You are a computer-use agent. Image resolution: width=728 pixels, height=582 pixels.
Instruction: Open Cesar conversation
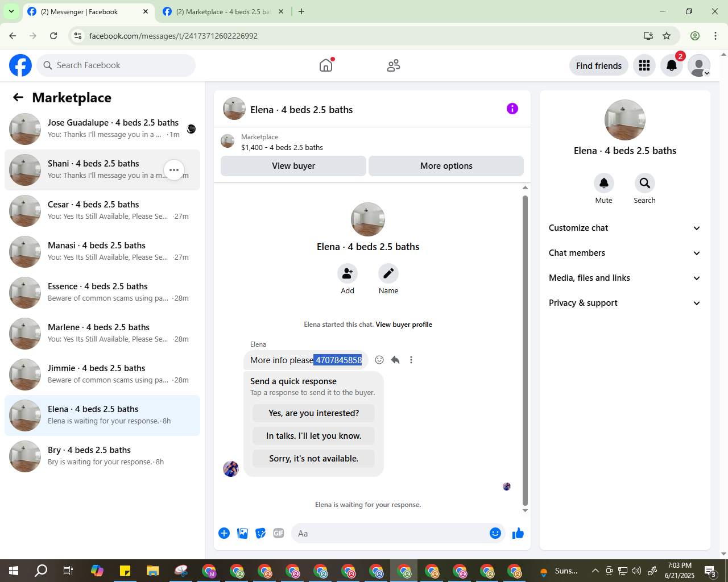coord(102,211)
